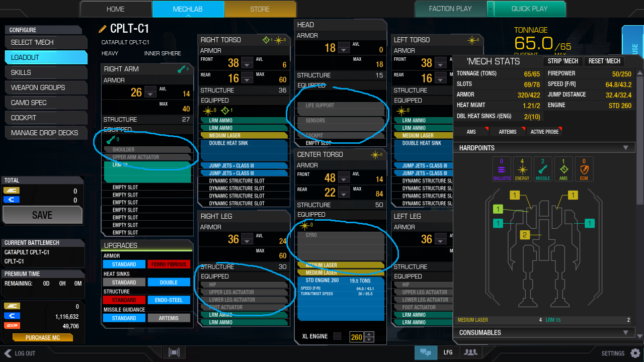The width and height of the screenshot is (644, 362).
Task: Click the energy hardpoint icon in the Center Torso header
Action: pyautogui.click(x=375, y=155)
